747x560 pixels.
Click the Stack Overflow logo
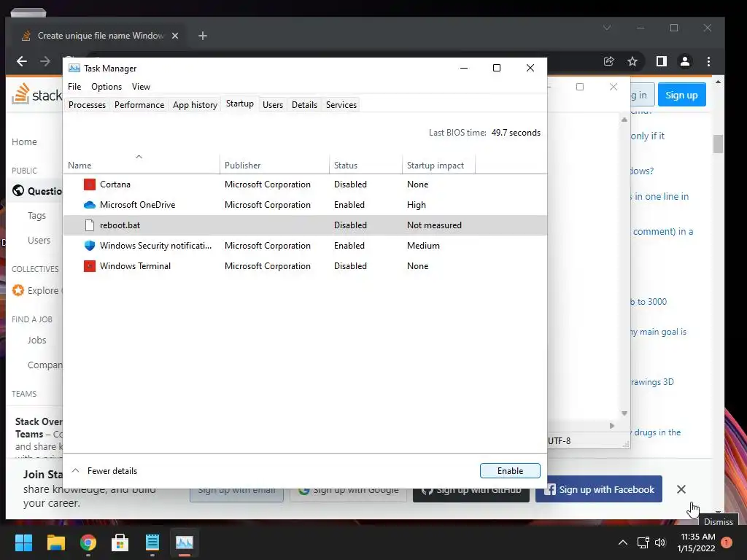[x=36, y=94]
